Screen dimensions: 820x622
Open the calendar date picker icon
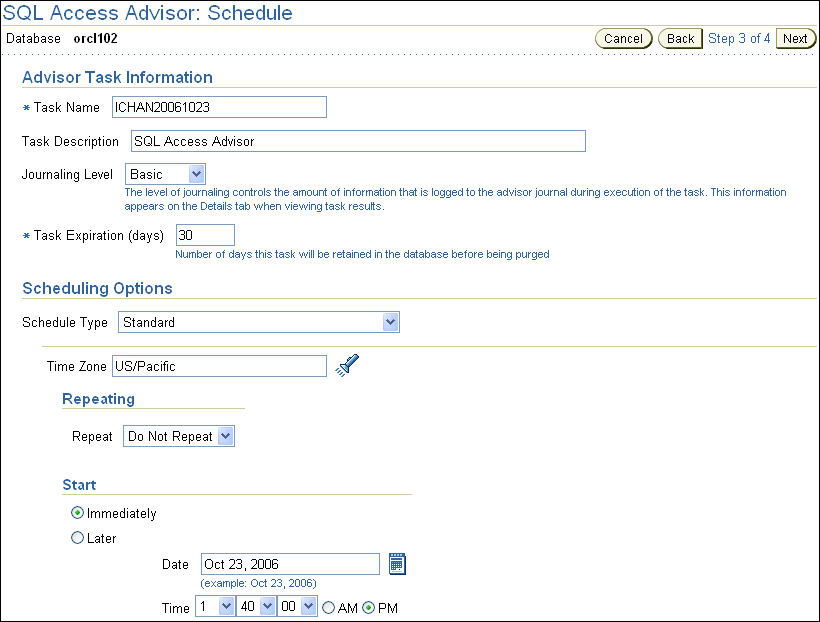pos(397,564)
